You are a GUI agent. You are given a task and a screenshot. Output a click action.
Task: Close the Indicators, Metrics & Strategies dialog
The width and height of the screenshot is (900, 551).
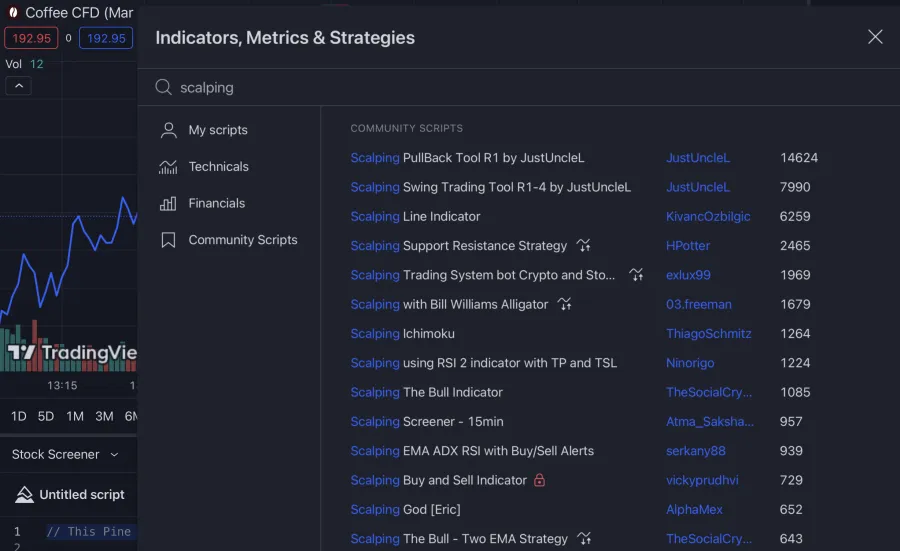point(875,37)
